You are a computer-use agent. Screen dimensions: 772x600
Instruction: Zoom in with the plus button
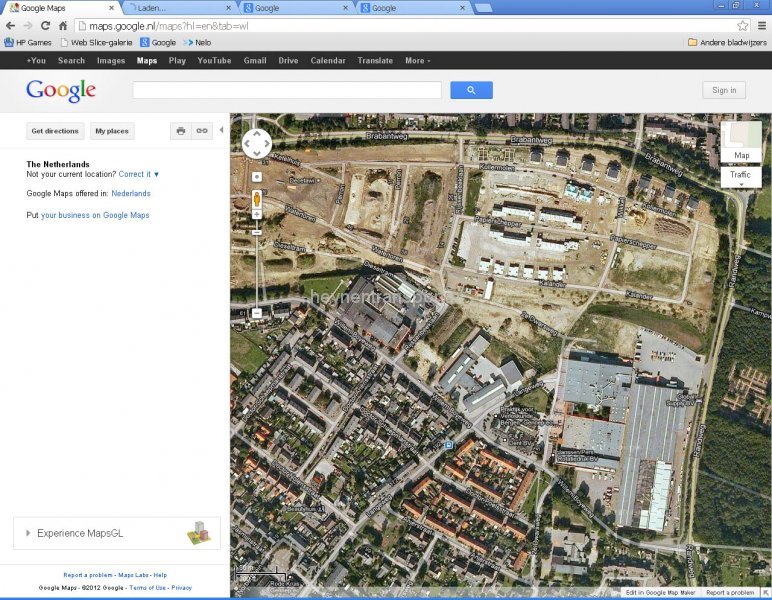click(257, 214)
